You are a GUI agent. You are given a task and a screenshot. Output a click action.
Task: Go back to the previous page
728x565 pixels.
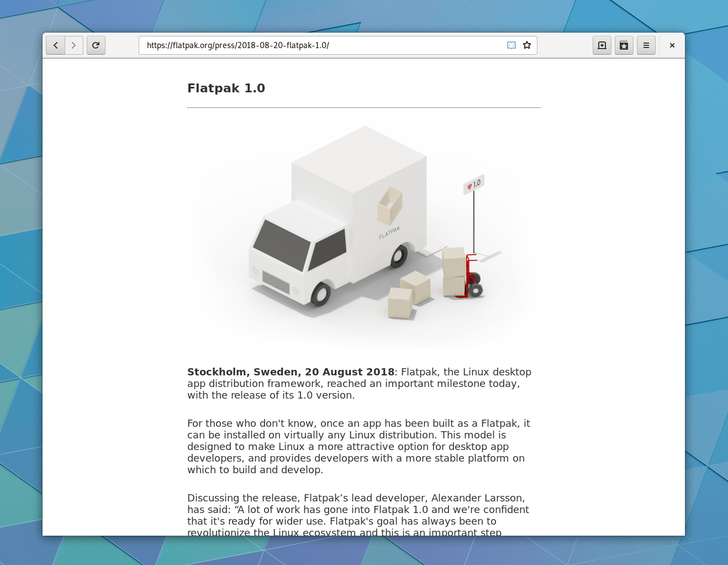(55, 45)
